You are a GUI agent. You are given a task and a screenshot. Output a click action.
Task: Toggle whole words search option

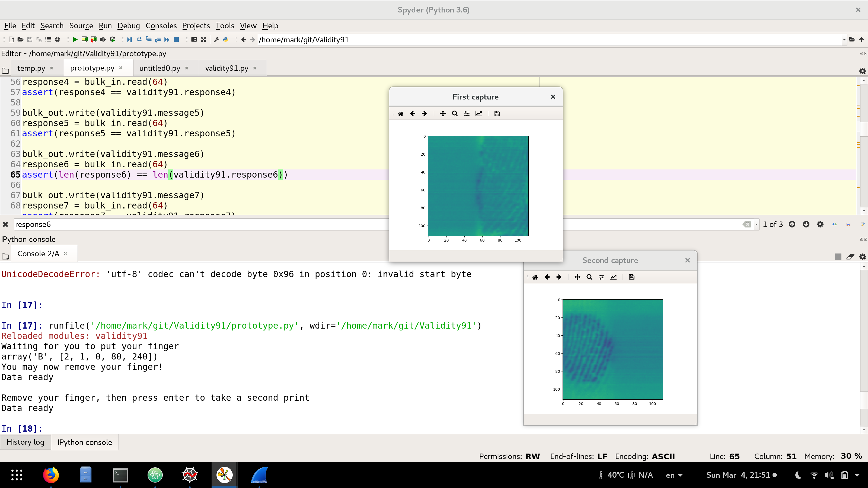click(848, 224)
